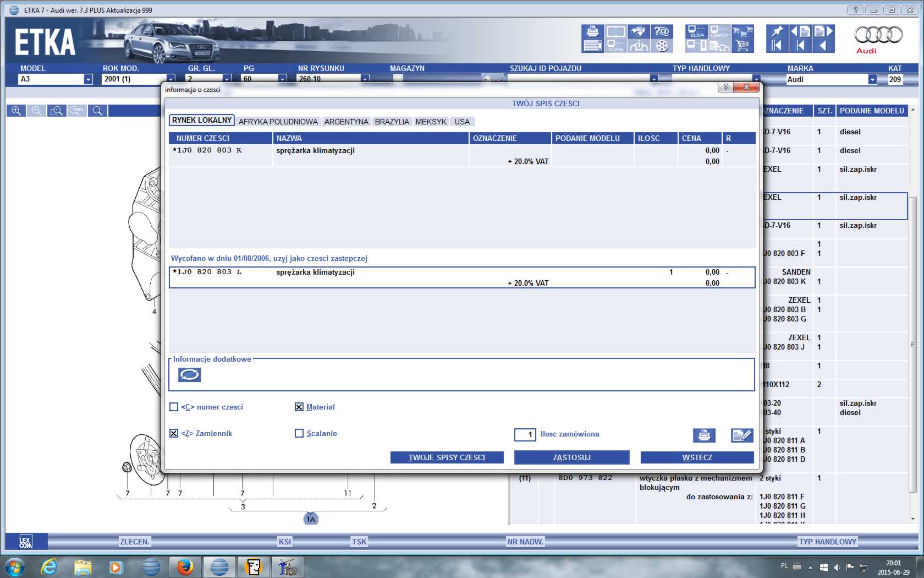
Task: Zoom in on the illustration
Action: coord(16,111)
